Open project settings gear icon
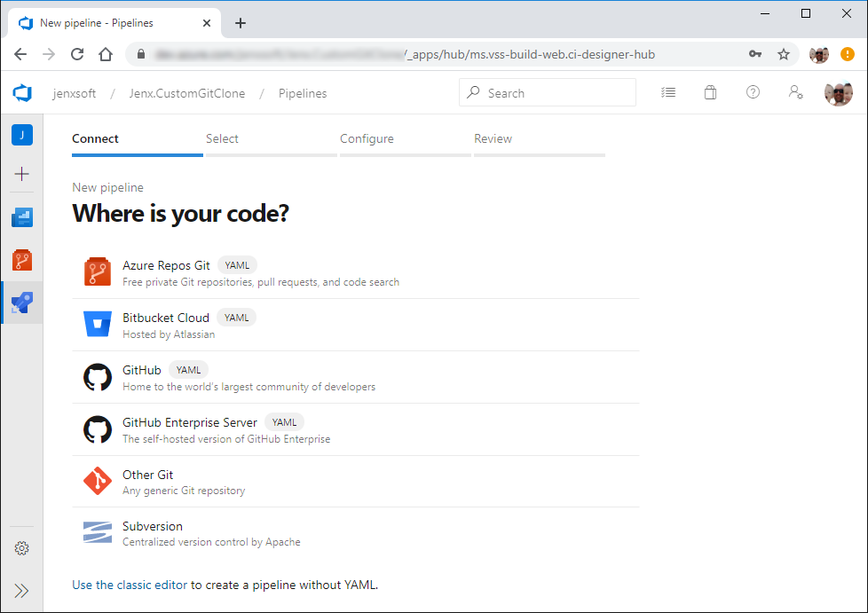The height and width of the screenshot is (613, 868). point(21,548)
